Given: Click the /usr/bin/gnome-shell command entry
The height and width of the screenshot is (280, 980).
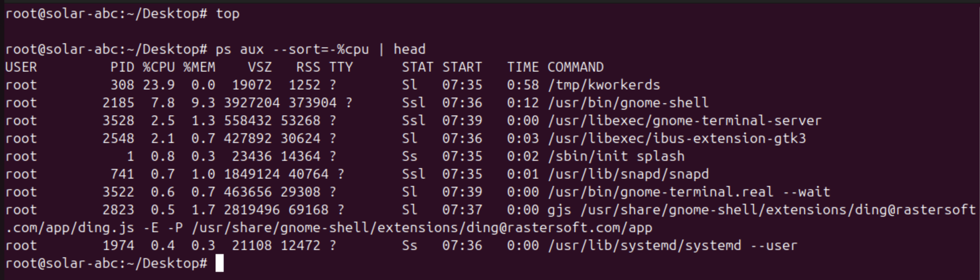Looking at the screenshot, I should 628,103.
